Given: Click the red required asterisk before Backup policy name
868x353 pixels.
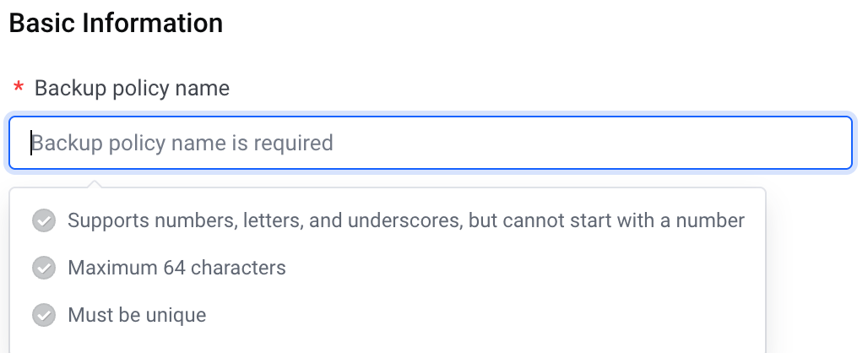Looking at the screenshot, I should 19,88.
